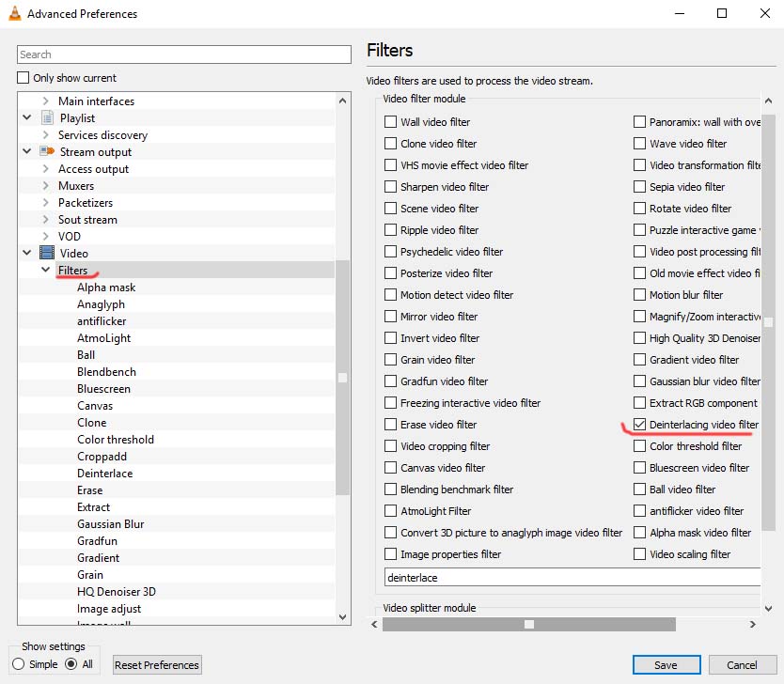Select the Anaglyph tree entry

pos(101,304)
